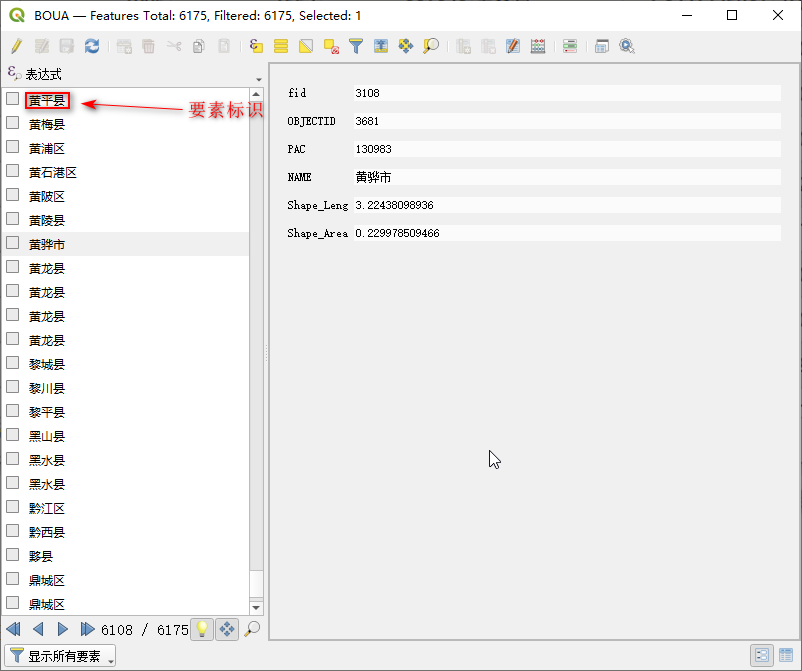This screenshot has width=802, height=671.
Task: Select 黔西县 in the feature list
Action: [47, 532]
